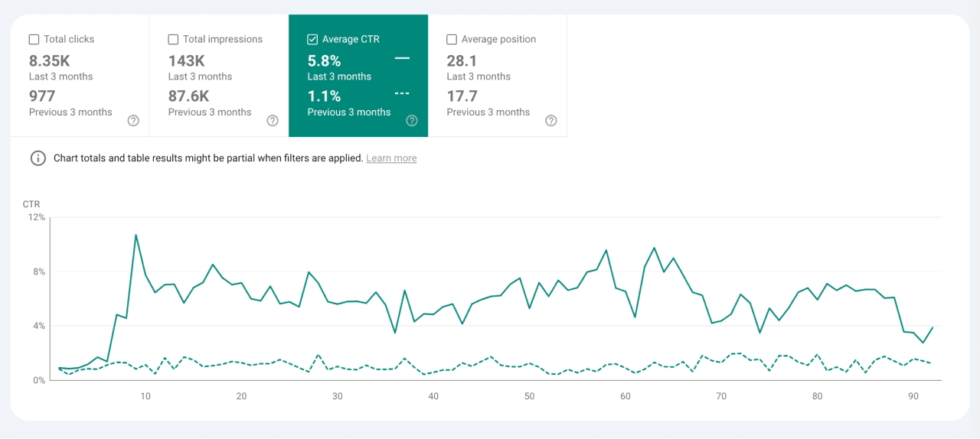Viewport: 980px width, 439px height.
Task: Enable the Average position checkbox
Action: point(452,39)
